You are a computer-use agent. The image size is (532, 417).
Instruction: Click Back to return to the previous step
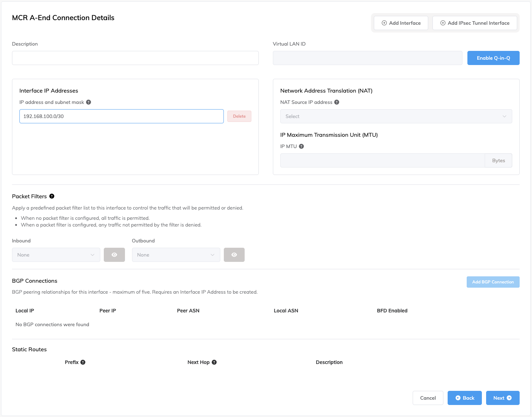[x=464, y=398]
